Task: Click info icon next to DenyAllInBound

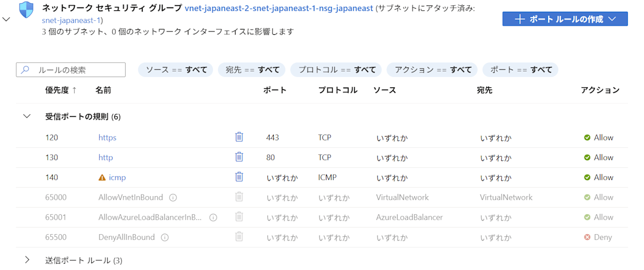Action: tap(165, 237)
